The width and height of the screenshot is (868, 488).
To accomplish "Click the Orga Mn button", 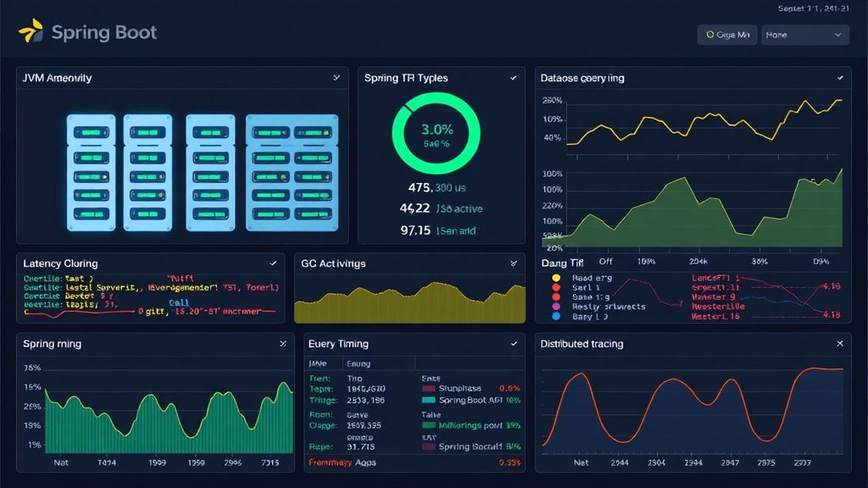I will pyautogui.click(x=726, y=35).
